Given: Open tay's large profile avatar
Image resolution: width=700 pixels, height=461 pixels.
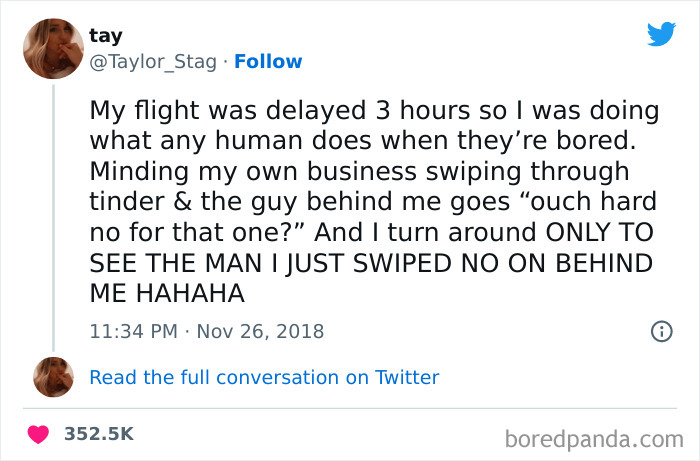Looking at the screenshot, I should pyautogui.click(x=52, y=49).
